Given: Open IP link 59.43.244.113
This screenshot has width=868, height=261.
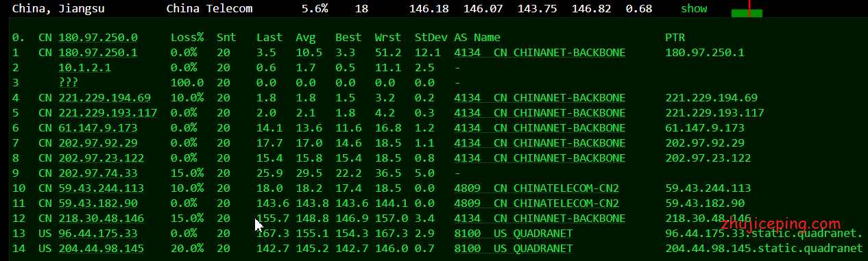Looking at the screenshot, I should [x=101, y=188].
